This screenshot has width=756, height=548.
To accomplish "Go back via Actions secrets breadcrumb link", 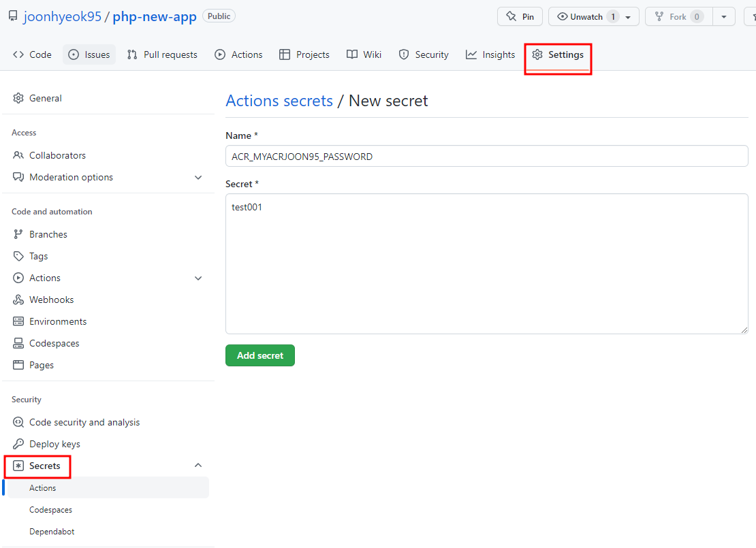I will click(279, 101).
